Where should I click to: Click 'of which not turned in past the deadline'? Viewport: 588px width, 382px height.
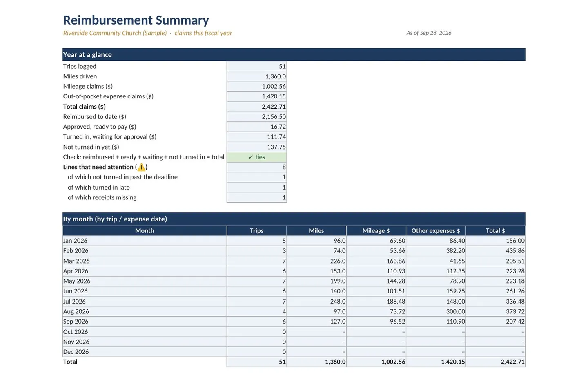(x=122, y=177)
